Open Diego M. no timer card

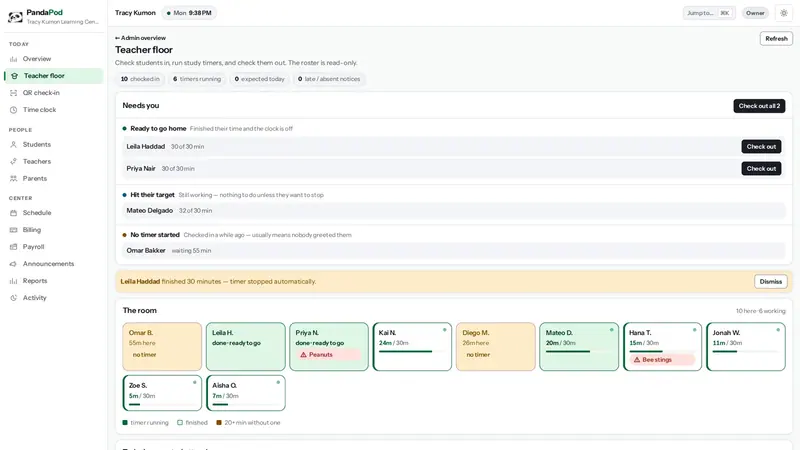coord(496,346)
